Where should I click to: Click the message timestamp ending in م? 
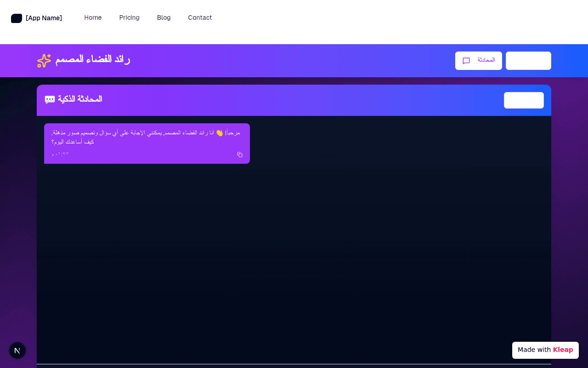click(x=60, y=154)
